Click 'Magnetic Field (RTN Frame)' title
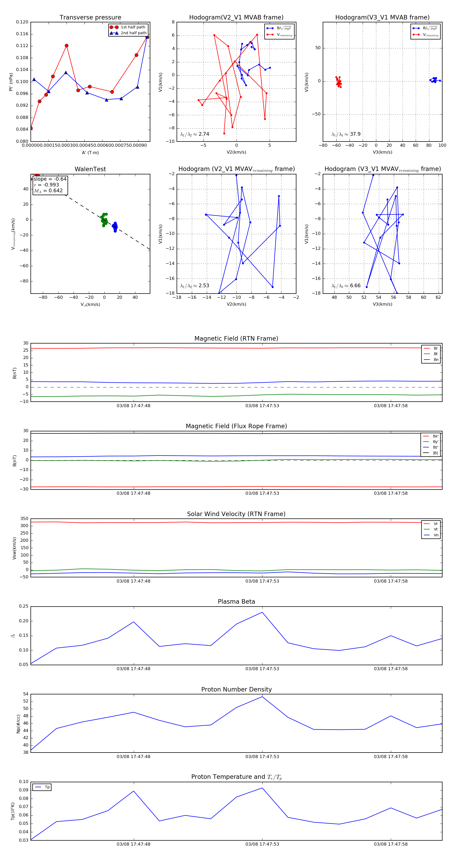 [x=236, y=339]
